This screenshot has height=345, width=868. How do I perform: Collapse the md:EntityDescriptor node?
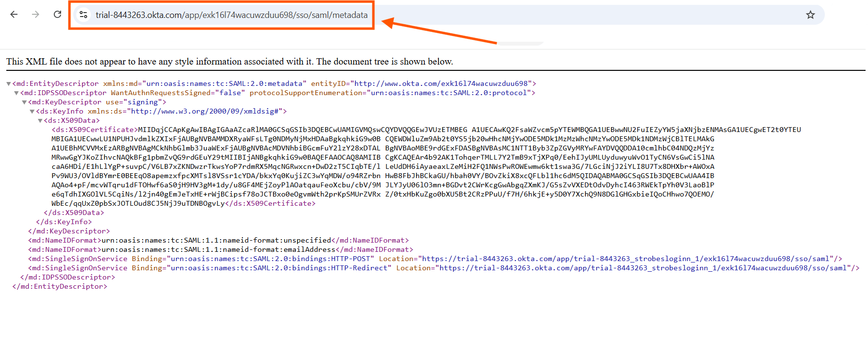[x=8, y=84]
